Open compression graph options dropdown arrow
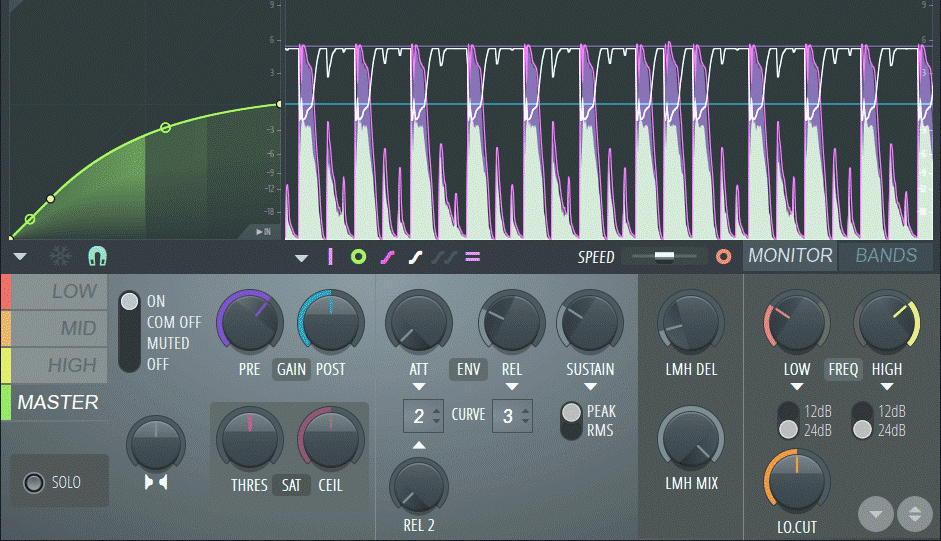The image size is (941, 541). coord(20,257)
